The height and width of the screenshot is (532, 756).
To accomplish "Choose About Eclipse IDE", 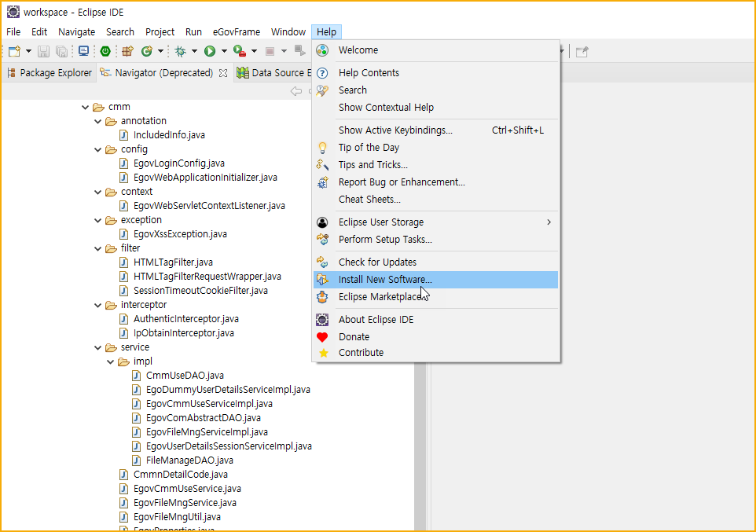I will tap(436, 320).
